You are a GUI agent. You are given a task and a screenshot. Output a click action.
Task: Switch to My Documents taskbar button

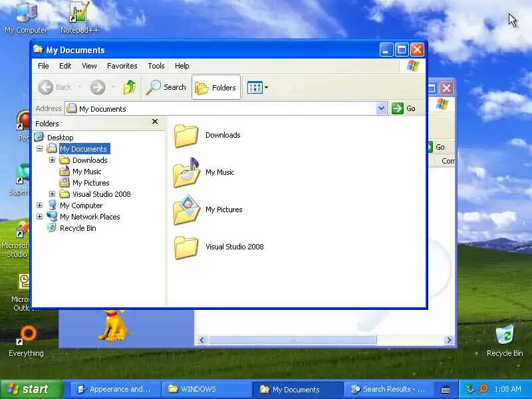(x=297, y=389)
